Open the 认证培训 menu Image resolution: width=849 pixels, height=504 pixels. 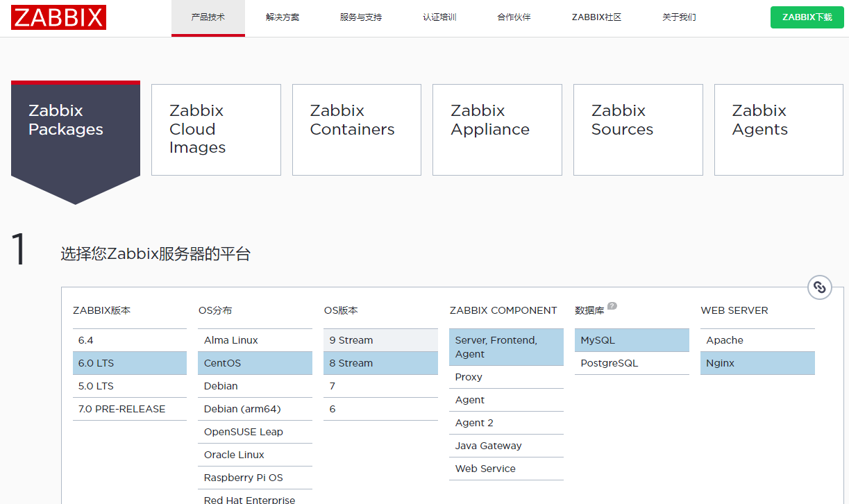(x=439, y=17)
